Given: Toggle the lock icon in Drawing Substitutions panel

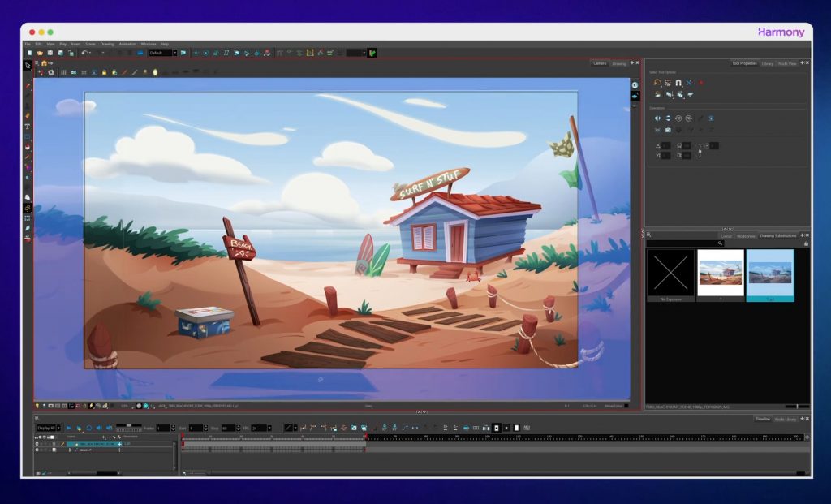Looking at the screenshot, I should (x=805, y=243).
